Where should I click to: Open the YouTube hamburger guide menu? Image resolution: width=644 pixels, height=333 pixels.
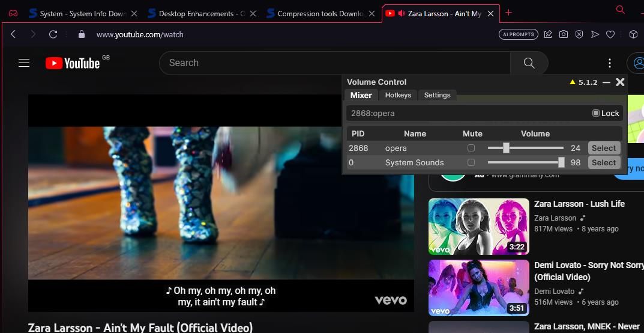click(x=24, y=63)
